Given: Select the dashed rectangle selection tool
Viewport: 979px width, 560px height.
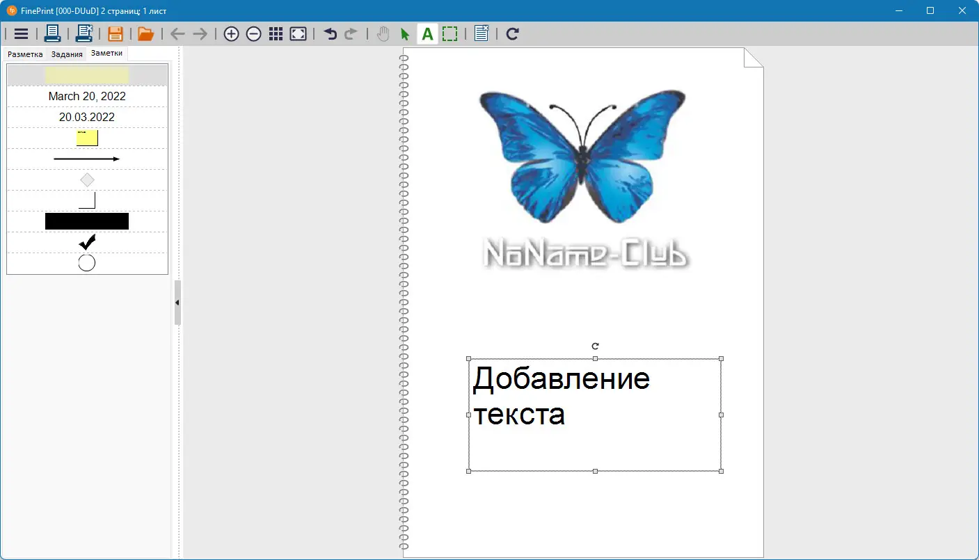Looking at the screenshot, I should click(x=450, y=34).
